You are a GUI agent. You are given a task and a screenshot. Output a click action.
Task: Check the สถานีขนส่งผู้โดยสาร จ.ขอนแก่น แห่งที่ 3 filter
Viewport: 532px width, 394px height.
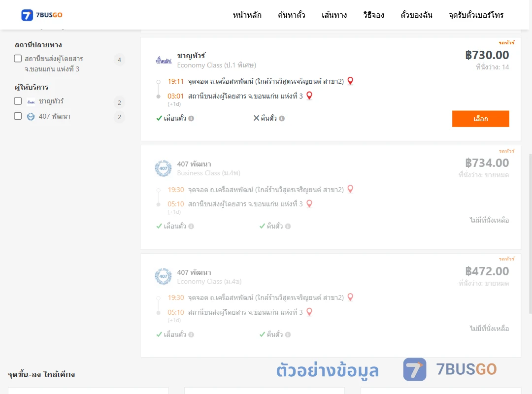tap(18, 59)
